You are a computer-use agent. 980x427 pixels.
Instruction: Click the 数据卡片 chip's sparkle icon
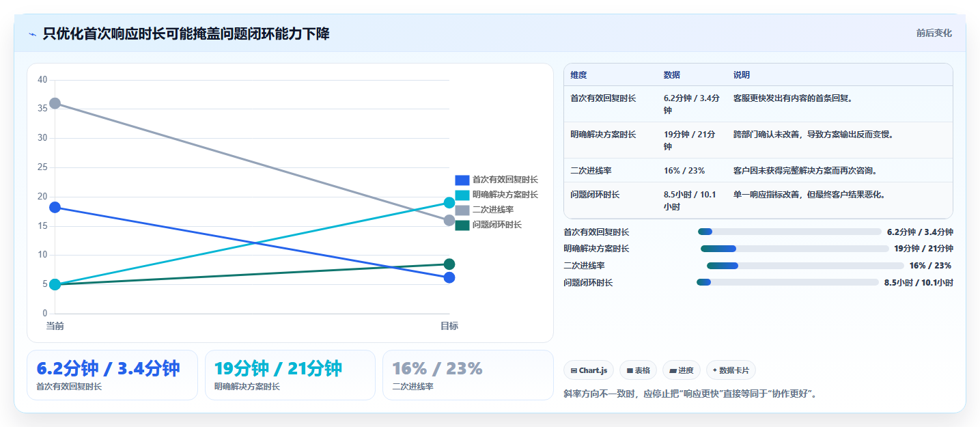click(715, 370)
